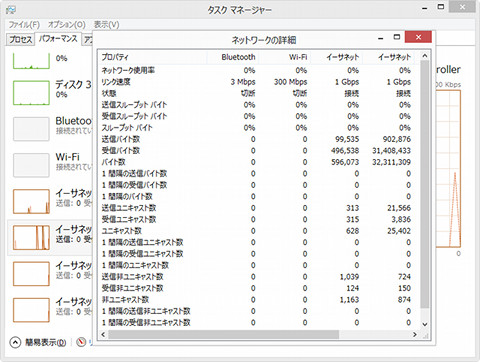Open the 表示(V) menu
This screenshot has height=362, width=480.
point(106,25)
